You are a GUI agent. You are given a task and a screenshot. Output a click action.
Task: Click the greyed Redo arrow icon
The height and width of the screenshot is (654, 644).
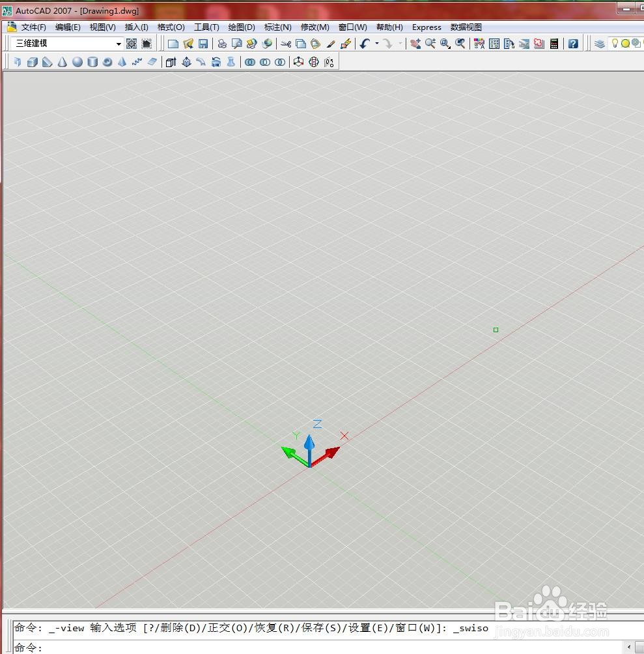387,44
